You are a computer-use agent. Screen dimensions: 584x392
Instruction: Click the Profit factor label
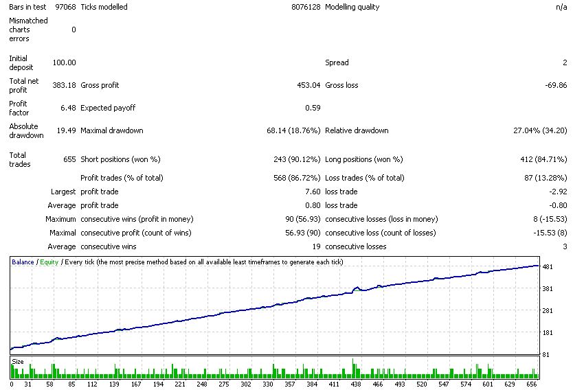click(x=19, y=108)
